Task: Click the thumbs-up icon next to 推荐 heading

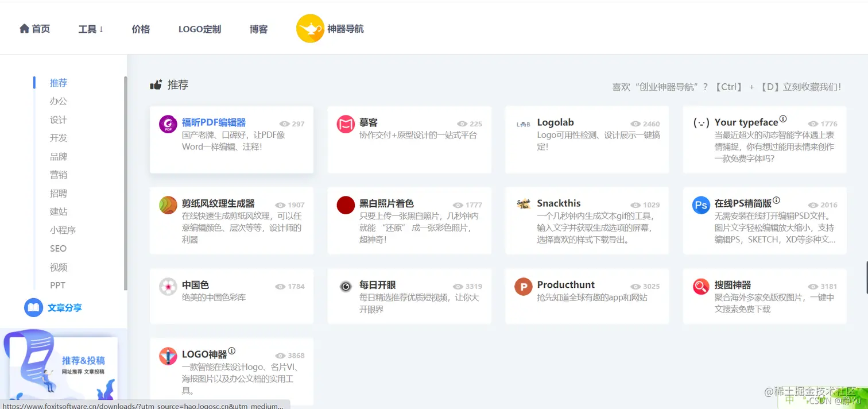Action: [156, 85]
